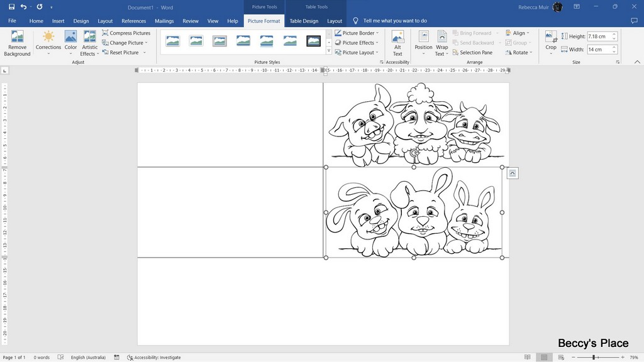Viewport: 644px width, 362px height.
Task: Open the Color options
Action: coord(70,43)
